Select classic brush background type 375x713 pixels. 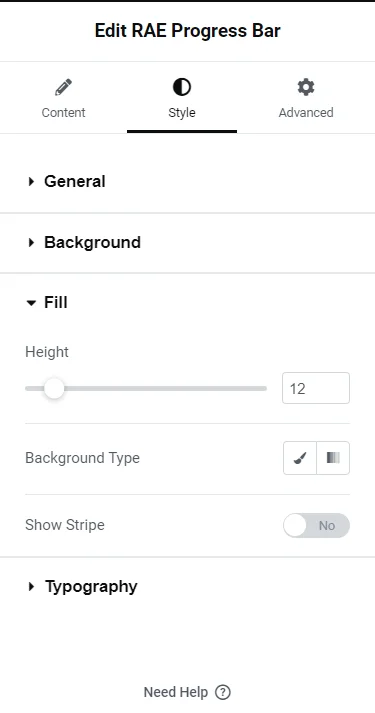pyautogui.click(x=300, y=458)
